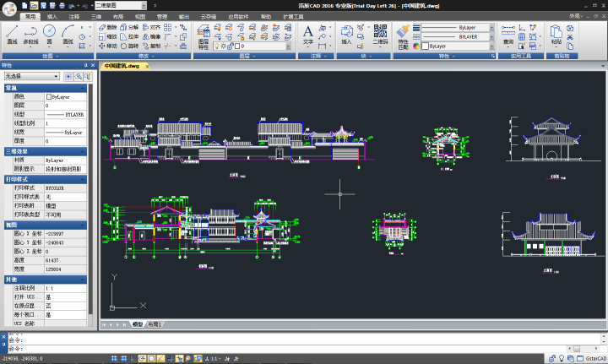Choose the Polyline (多段线) tool

coord(30,35)
